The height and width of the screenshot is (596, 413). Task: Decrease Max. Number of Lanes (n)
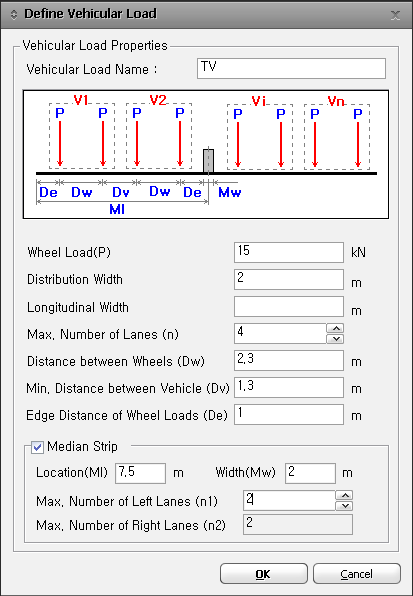click(335, 339)
